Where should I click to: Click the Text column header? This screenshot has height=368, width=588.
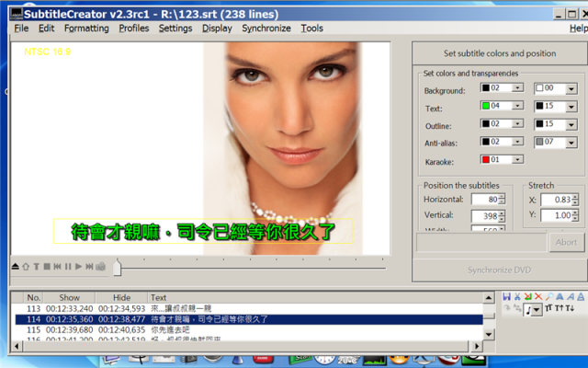pos(315,297)
